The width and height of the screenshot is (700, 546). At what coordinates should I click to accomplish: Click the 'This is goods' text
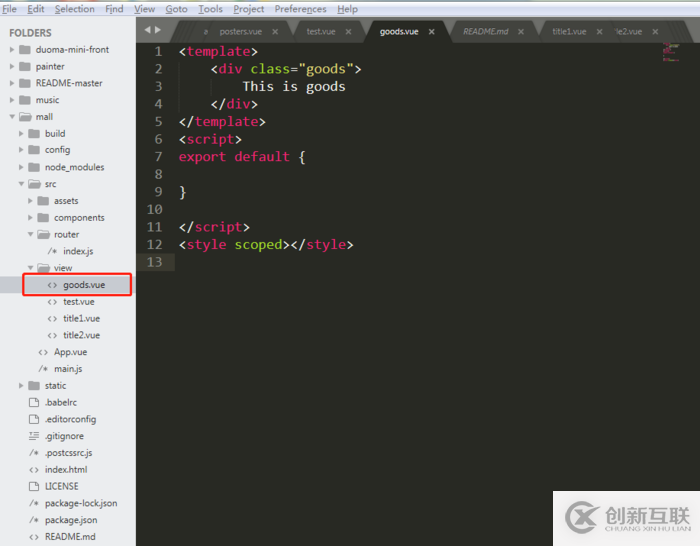point(294,87)
